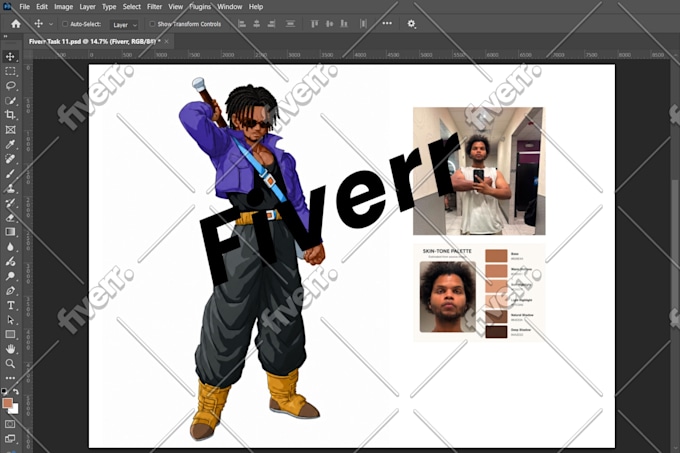
Task: Select the Clone Stamp tool
Action: coord(10,189)
